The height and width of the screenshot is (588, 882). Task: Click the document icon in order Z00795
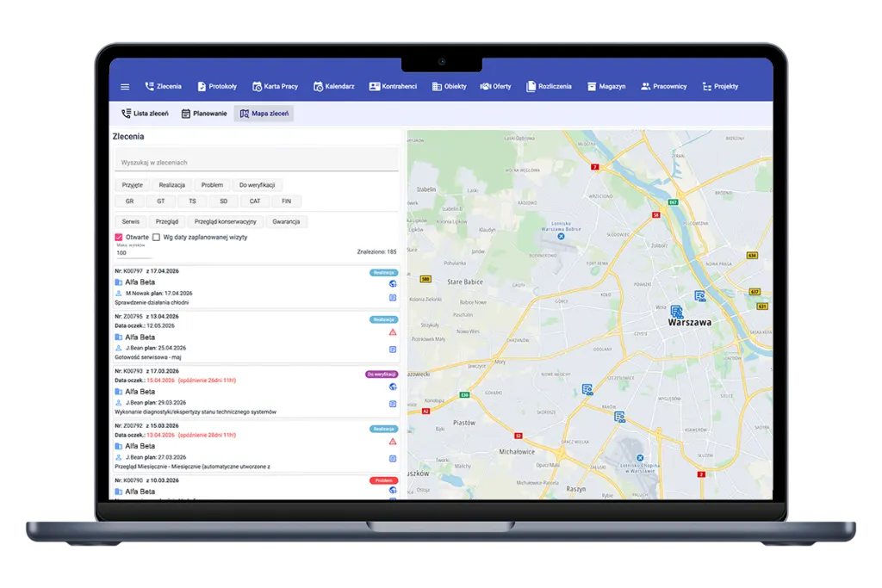click(393, 350)
